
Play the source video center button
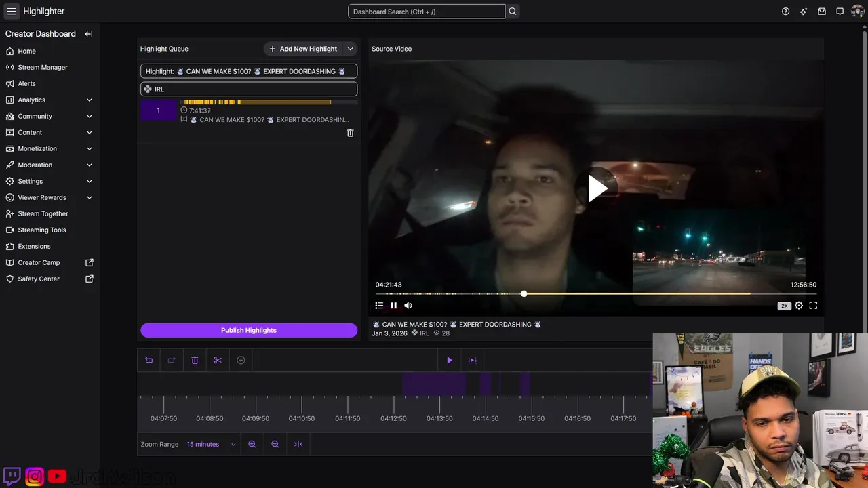click(x=597, y=188)
